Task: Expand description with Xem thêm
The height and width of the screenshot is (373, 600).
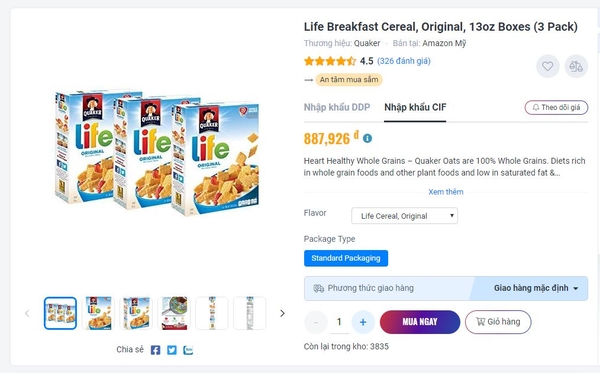Action: click(x=446, y=192)
